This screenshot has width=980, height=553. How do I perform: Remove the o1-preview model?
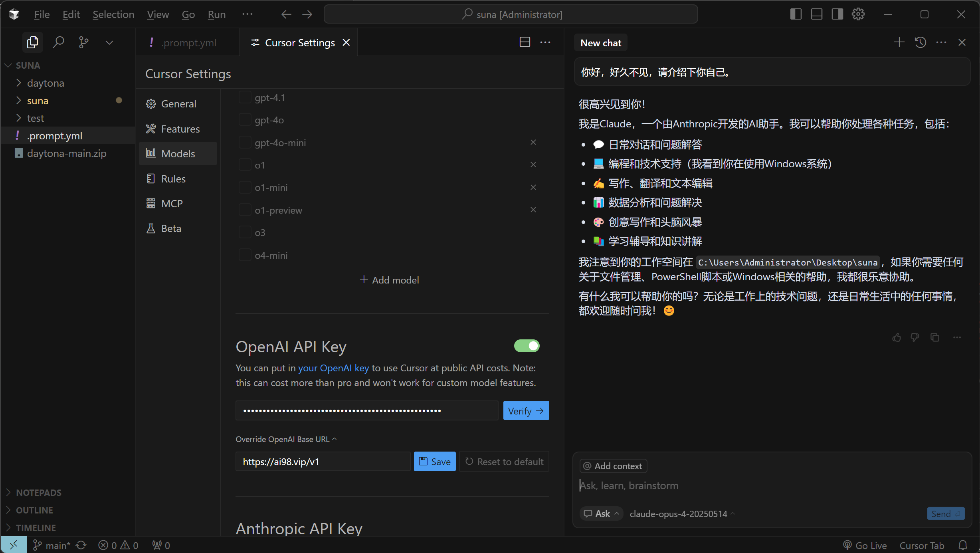coord(533,210)
